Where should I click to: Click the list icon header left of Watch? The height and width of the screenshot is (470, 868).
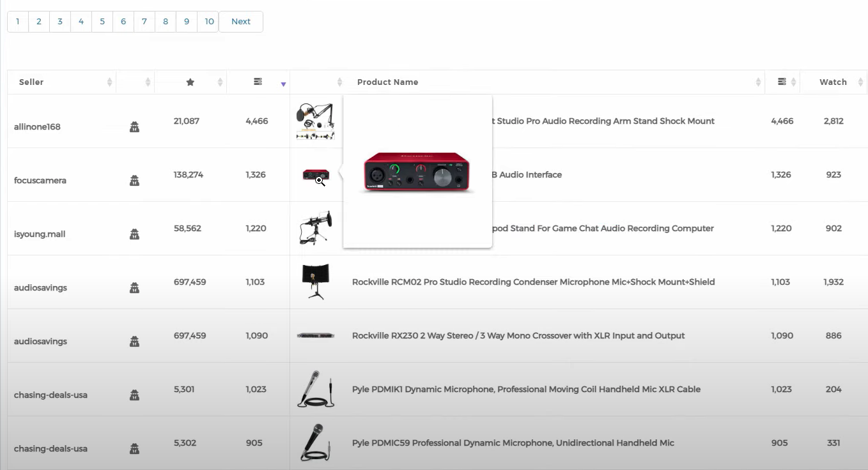click(782, 82)
